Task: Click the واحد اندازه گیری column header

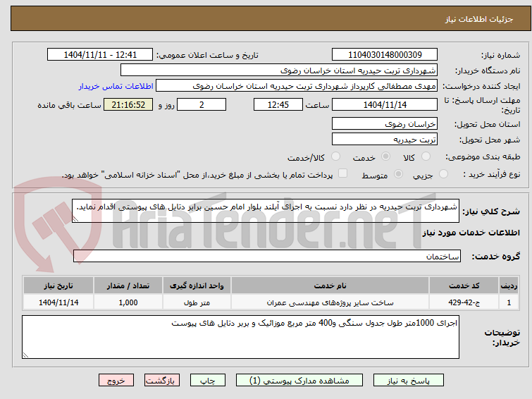Action: point(197,286)
